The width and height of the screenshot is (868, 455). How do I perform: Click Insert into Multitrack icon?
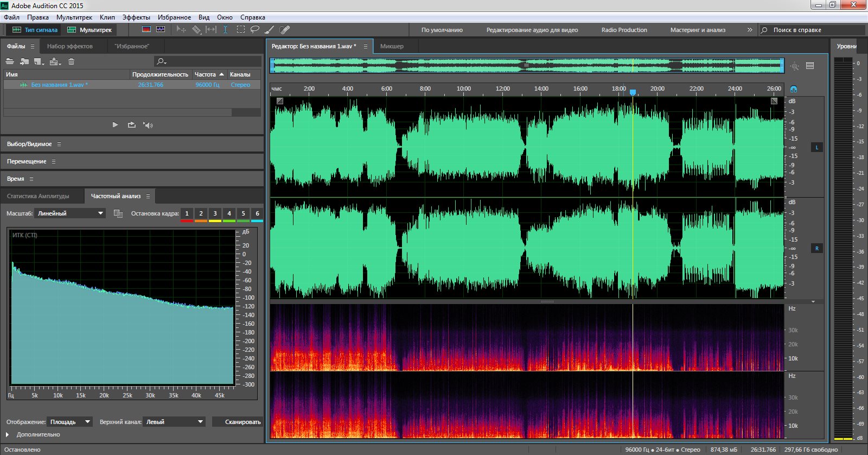pos(54,61)
